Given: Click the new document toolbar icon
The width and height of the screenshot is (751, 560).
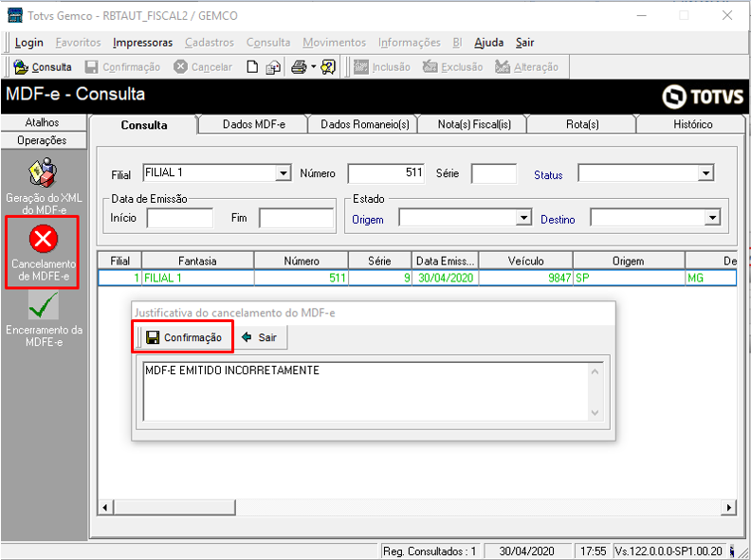Looking at the screenshot, I should (x=252, y=67).
